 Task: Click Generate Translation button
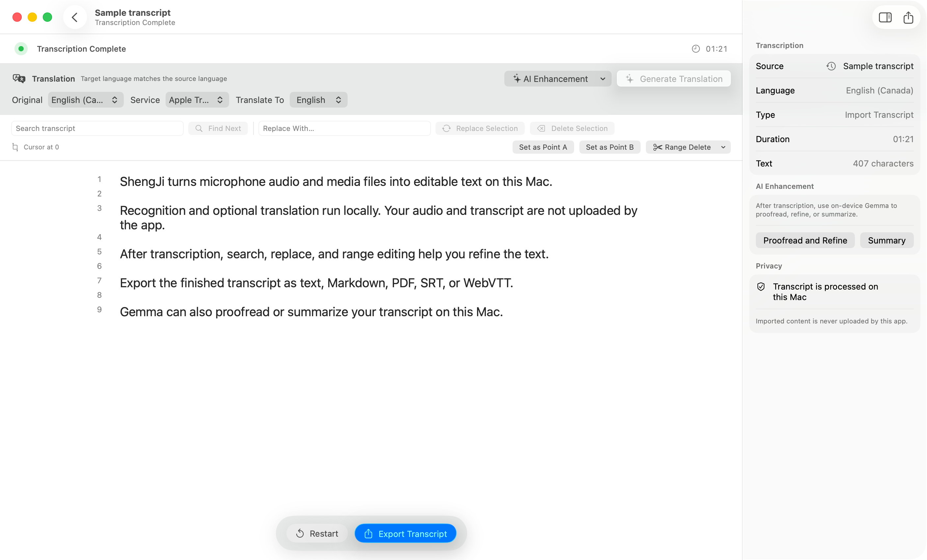coord(674,79)
